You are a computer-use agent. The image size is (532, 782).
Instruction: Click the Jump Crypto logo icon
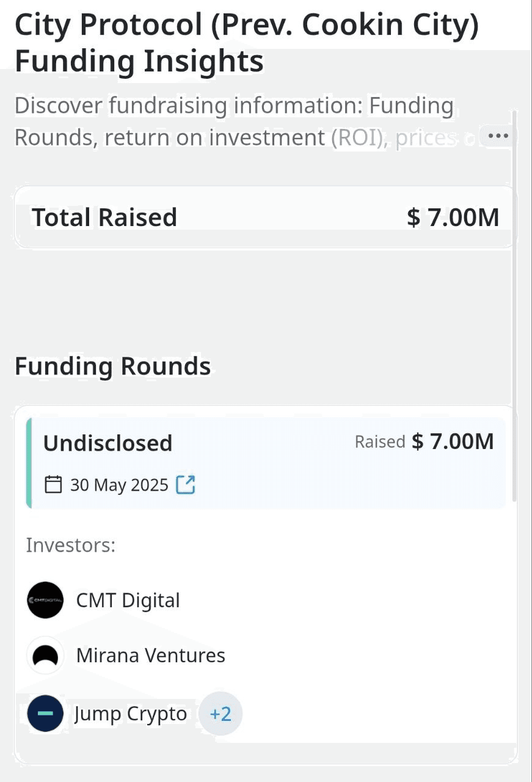[x=46, y=714]
